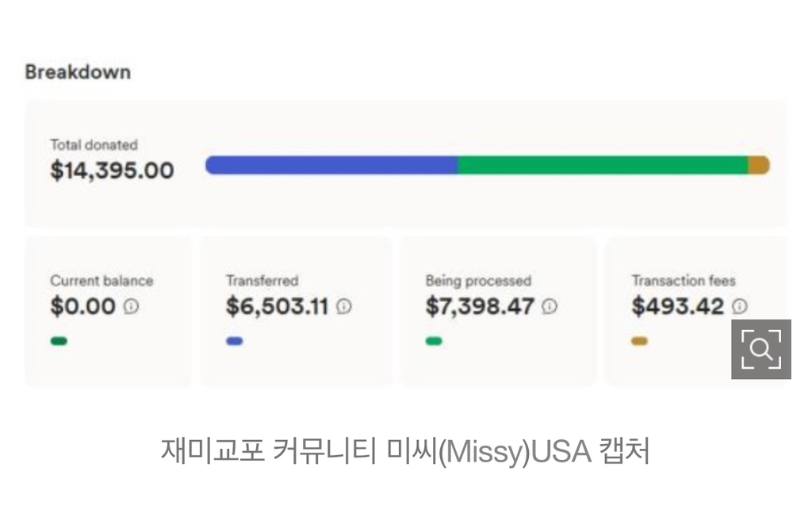Click the Missy USA caption text
812x517 pixels.
pyautogui.click(x=405, y=451)
